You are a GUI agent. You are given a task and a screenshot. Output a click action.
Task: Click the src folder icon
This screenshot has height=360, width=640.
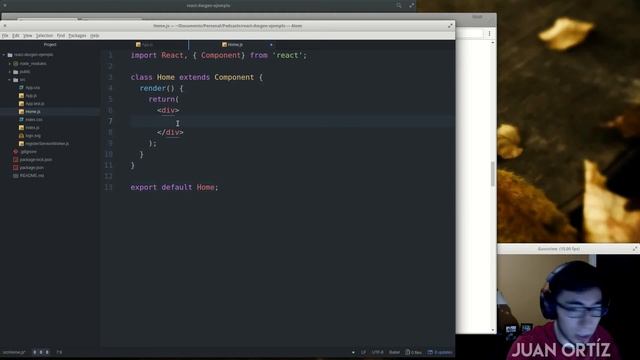[x=16, y=80]
